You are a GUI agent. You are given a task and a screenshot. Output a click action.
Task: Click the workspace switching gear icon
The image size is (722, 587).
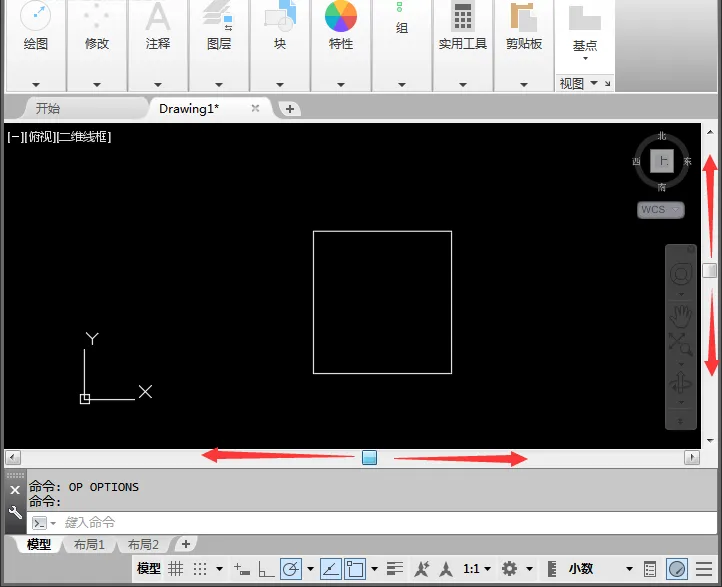point(509,569)
